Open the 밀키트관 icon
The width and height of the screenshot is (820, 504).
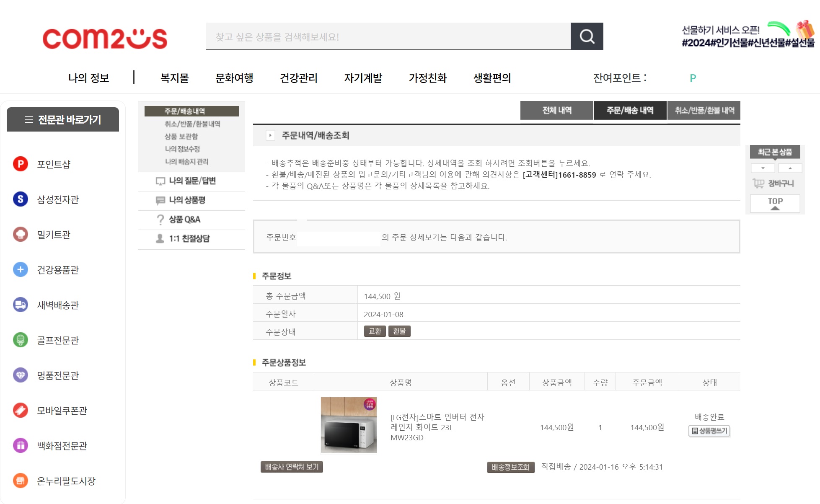tap(21, 234)
